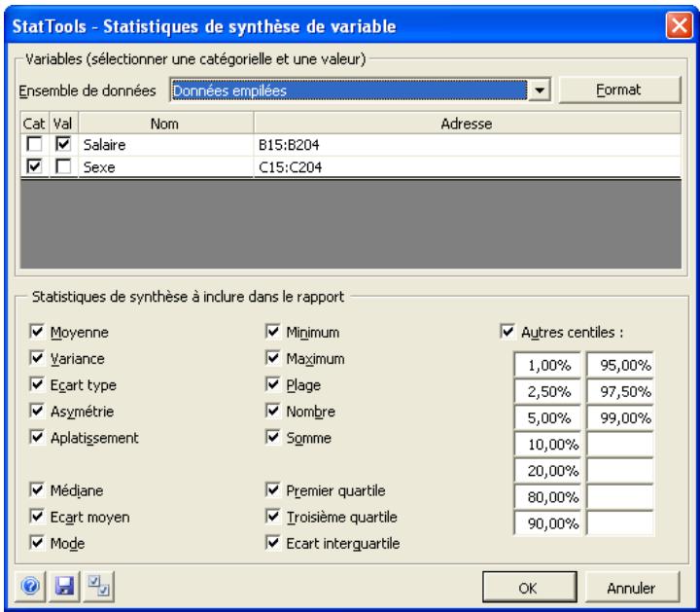Click the B15:B204 address cell

click(468, 144)
